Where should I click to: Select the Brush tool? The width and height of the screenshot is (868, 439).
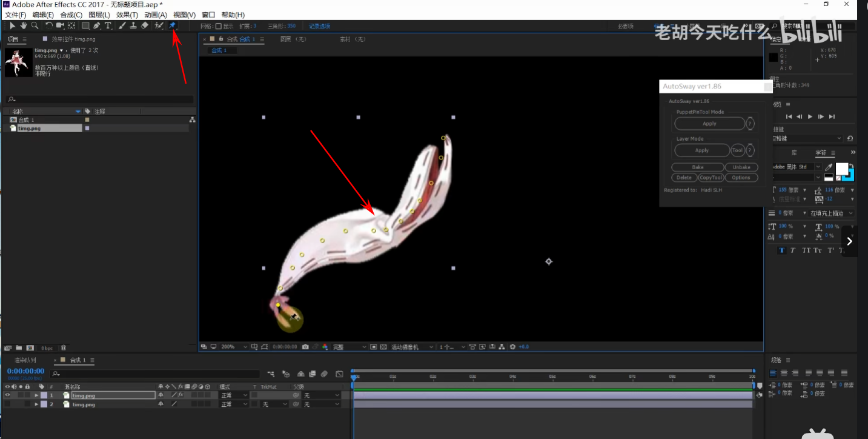pyautogui.click(x=122, y=25)
